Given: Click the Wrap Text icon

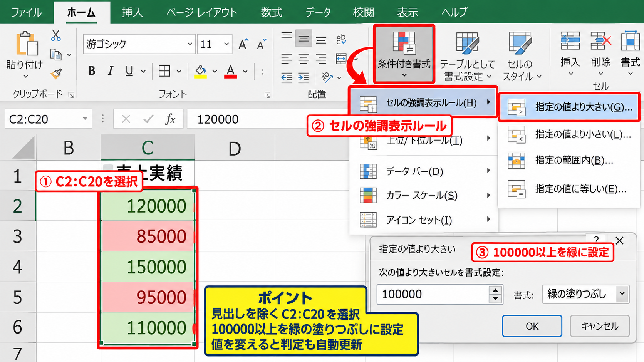Looking at the screenshot, I should [341, 39].
